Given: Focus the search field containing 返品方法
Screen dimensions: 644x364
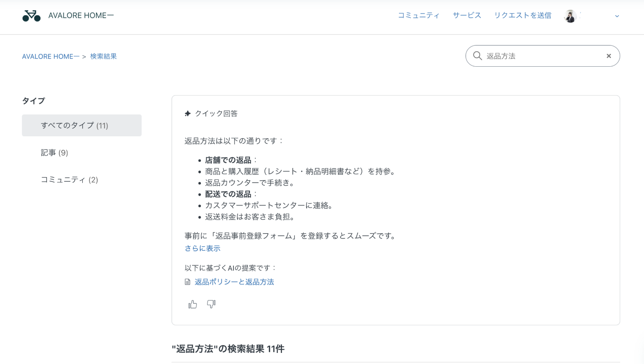Looking at the screenshot, I should pos(543,56).
